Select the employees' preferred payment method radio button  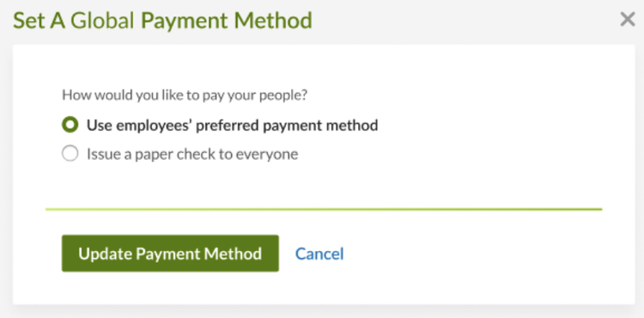pyautogui.click(x=70, y=125)
